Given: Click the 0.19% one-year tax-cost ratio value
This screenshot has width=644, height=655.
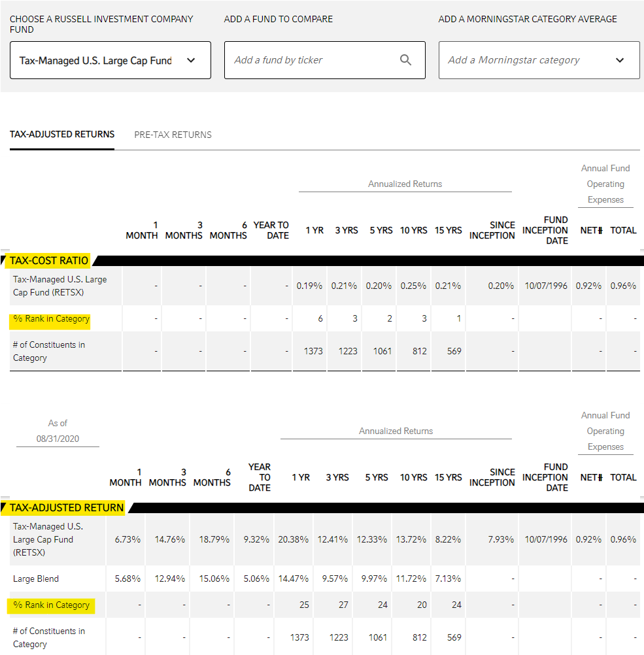Looking at the screenshot, I should click(x=310, y=286).
